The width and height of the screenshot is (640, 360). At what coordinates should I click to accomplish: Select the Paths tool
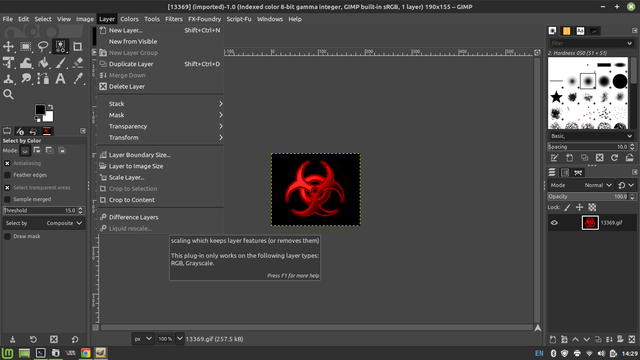(x=43, y=78)
